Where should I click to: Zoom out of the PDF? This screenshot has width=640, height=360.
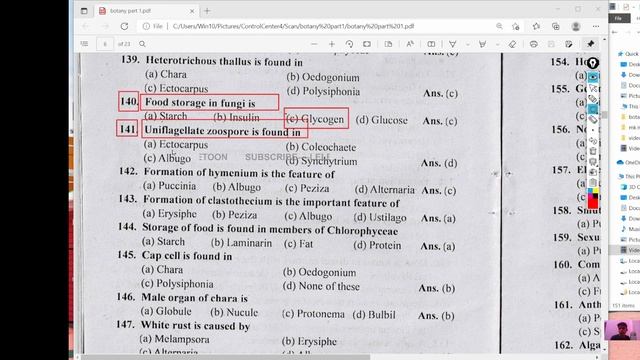tap(314, 44)
